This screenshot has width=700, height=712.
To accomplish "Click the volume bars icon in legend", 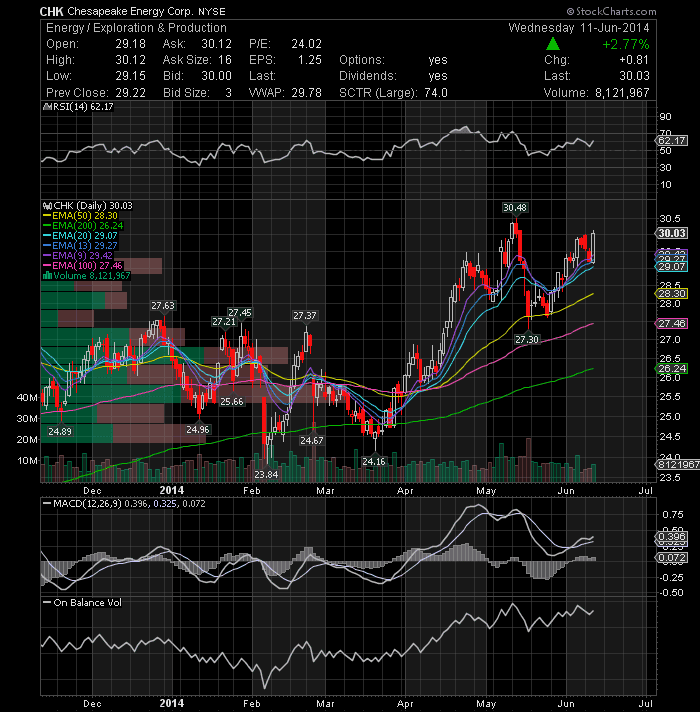I will pyautogui.click(x=47, y=275).
